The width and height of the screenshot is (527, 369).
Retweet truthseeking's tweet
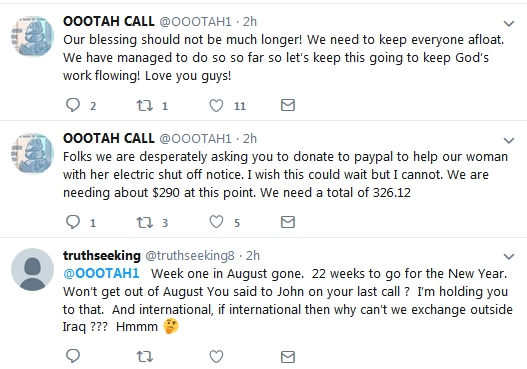(145, 356)
